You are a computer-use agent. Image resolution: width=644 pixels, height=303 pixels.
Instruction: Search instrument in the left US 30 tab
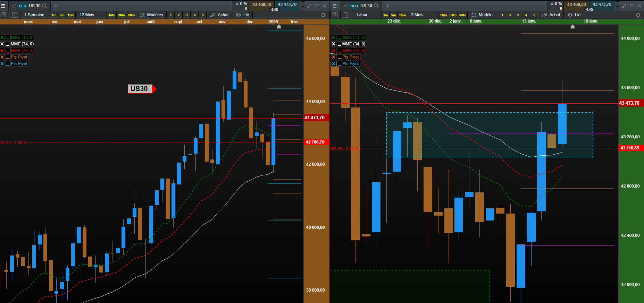click(45, 6)
